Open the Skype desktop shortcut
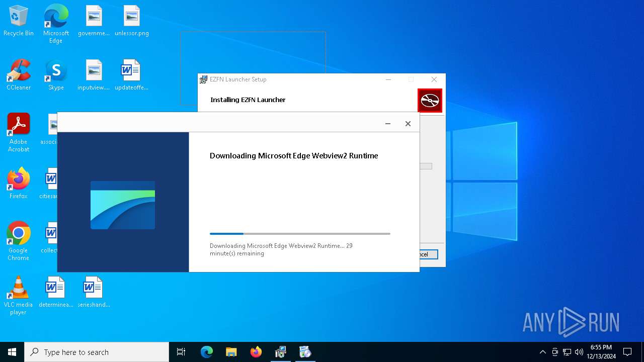 coord(56,75)
